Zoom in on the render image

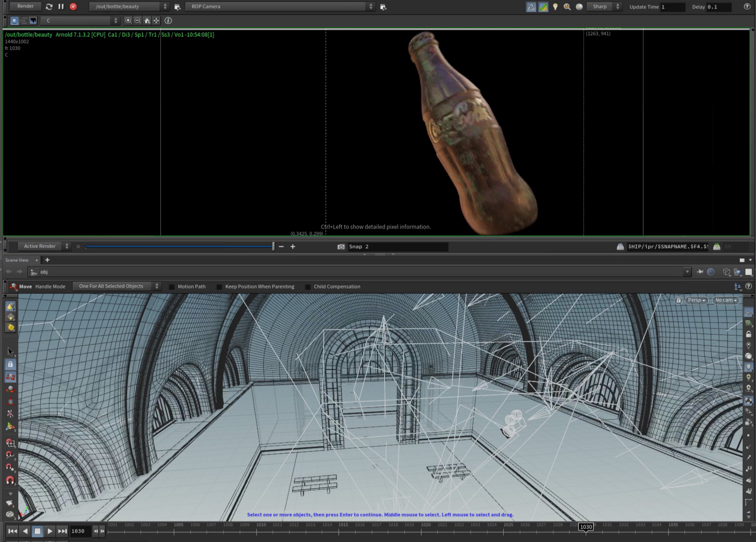coord(128,21)
